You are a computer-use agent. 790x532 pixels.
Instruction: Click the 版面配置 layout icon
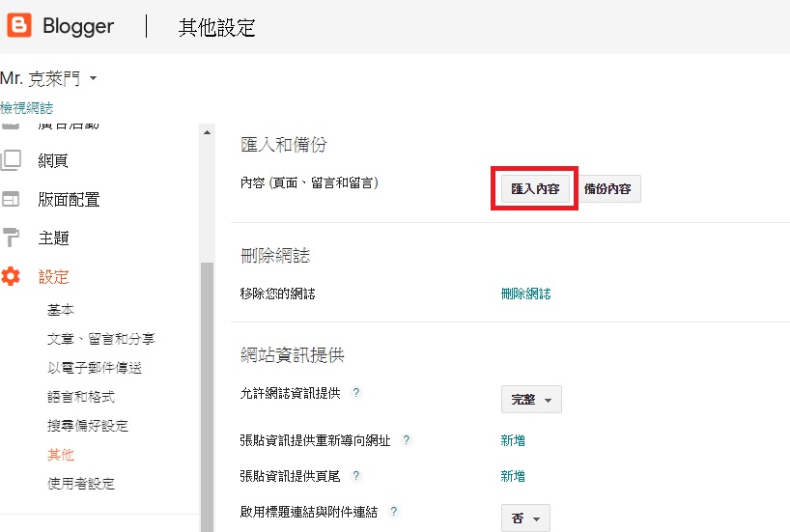(12, 200)
